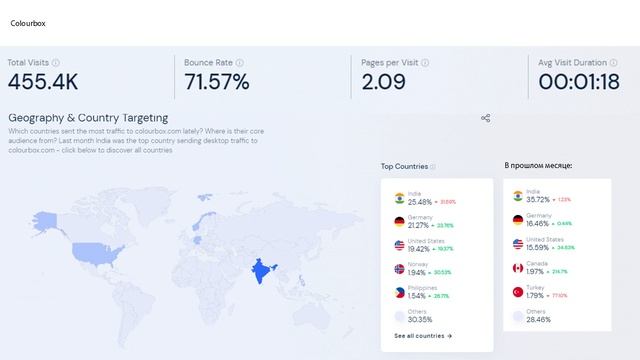This screenshot has height=360, width=640.
Task: Open the See all countries link
Action: [423, 336]
